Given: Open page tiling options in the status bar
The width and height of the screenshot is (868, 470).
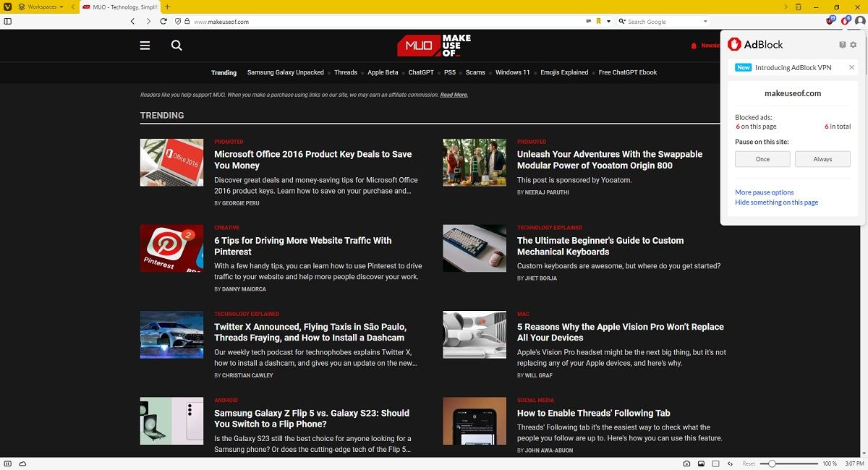Looking at the screenshot, I should 715,463.
